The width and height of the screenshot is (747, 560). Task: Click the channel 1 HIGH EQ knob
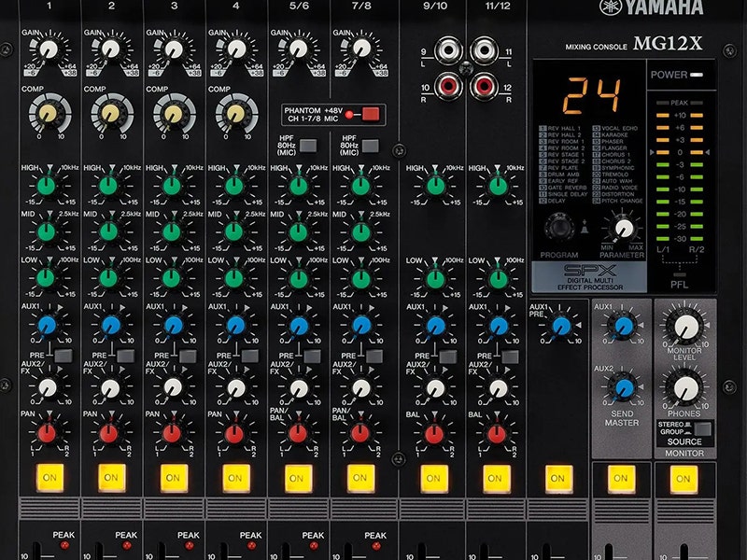click(x=46, y=185)
